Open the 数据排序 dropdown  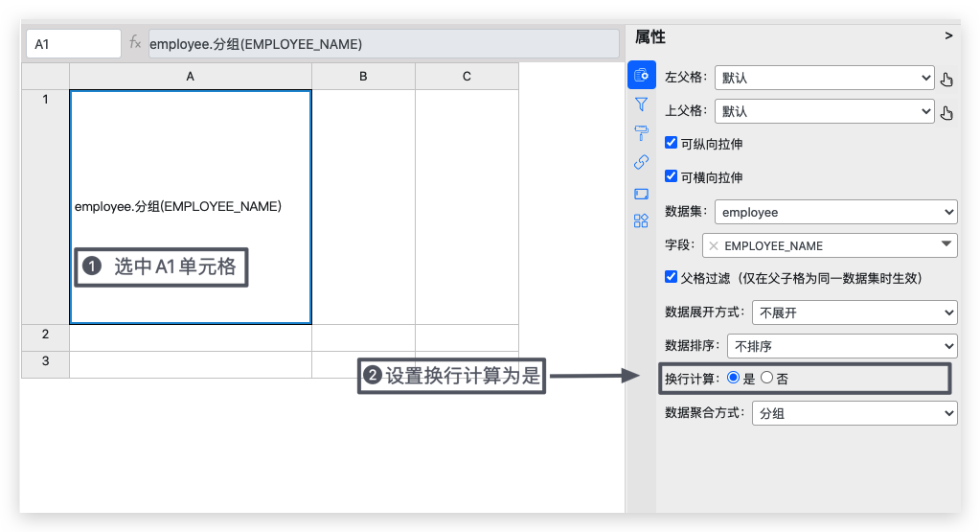point(842,346)
